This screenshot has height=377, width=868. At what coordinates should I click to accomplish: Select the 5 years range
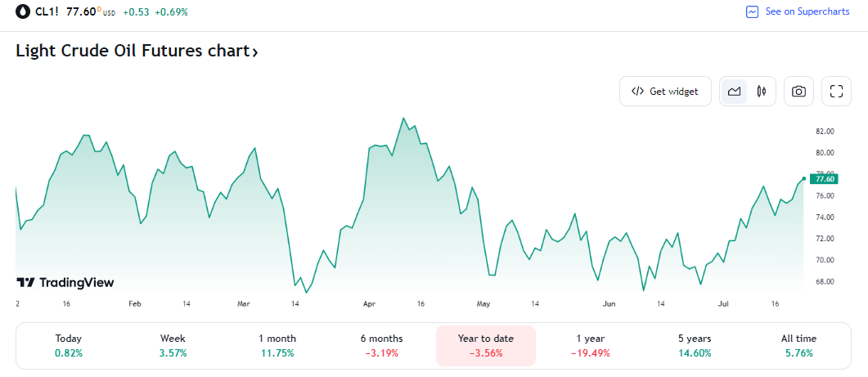tap(694, 345)
